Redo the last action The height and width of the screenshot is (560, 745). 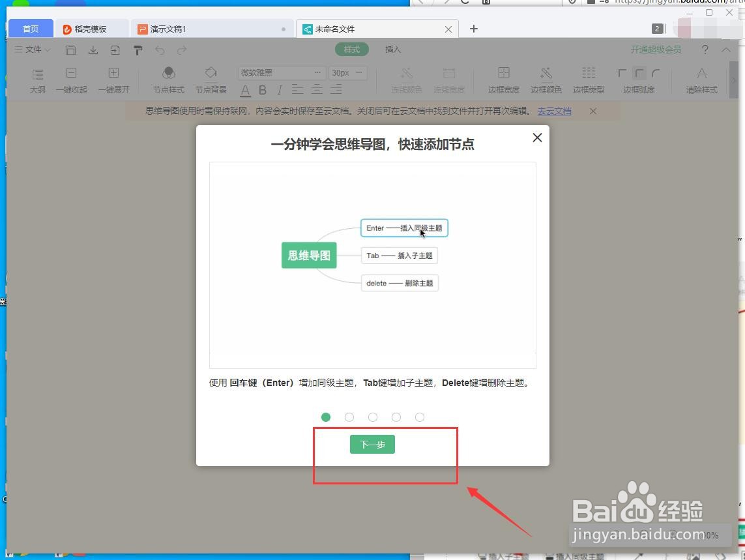point(181,50)
